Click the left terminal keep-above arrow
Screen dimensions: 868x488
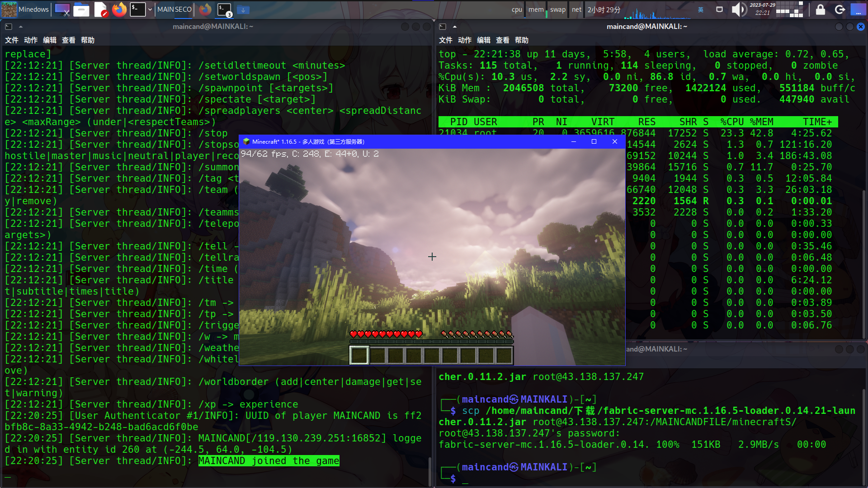point(21,27)
